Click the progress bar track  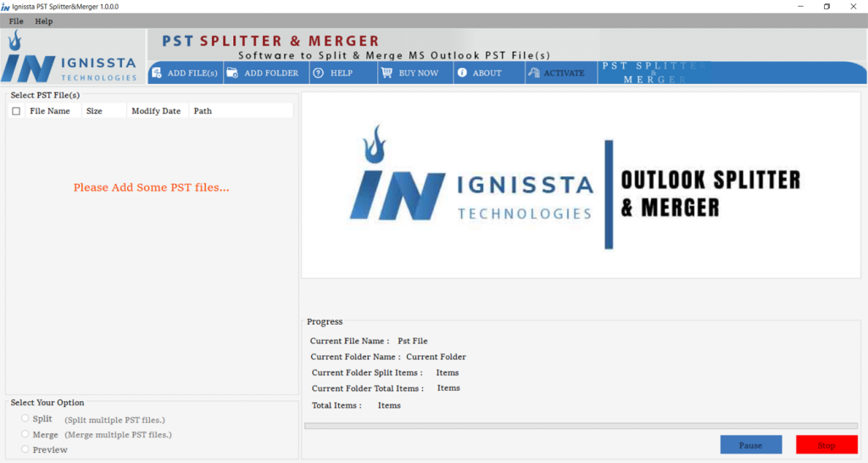[x=581, y=426]
